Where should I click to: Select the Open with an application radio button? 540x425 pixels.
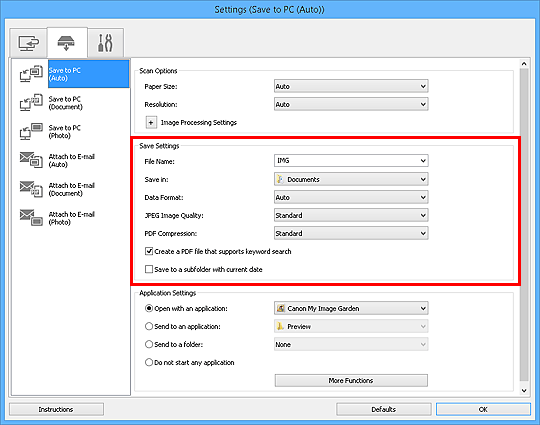click(149, 308)
